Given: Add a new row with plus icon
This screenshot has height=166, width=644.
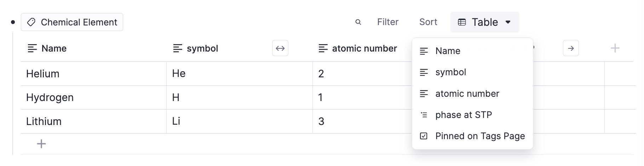Looking at the screenshot, I should click(41, 144).
